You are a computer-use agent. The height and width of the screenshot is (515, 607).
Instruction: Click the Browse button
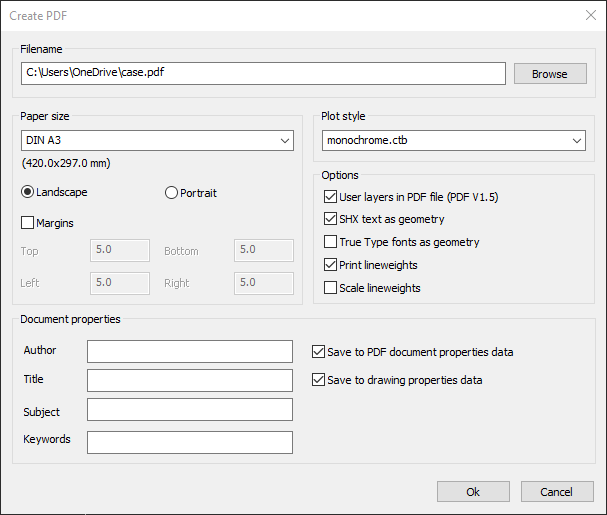[x=549, y=74]
